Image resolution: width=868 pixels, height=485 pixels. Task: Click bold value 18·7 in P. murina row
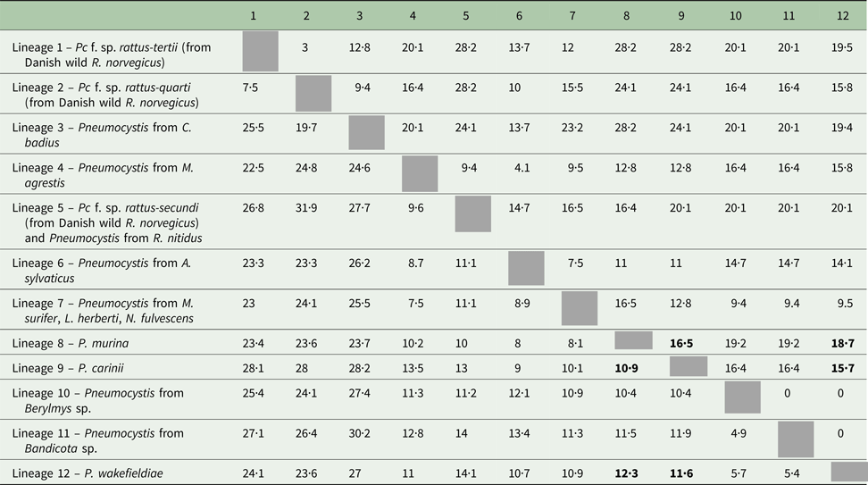[x=842, y=343]
